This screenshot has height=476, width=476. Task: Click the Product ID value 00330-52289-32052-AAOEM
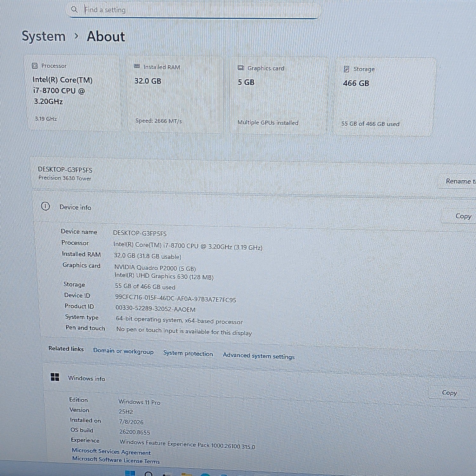[155, 308]
